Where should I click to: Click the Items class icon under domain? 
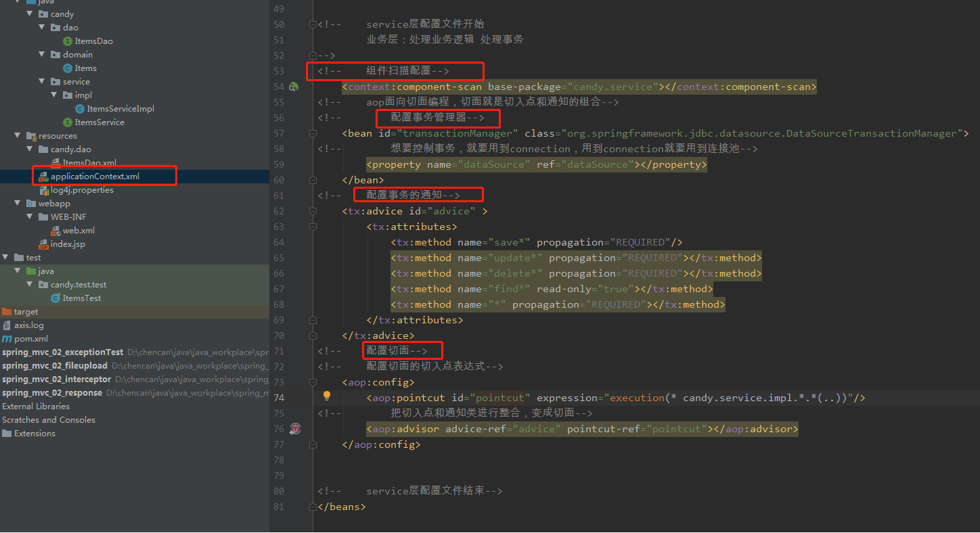68,68
